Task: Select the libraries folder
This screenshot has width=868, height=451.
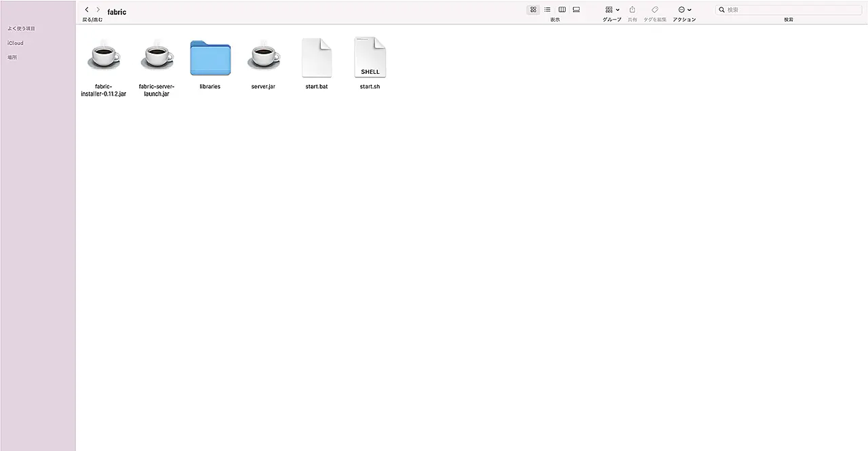Action: [x=210, y=57]
